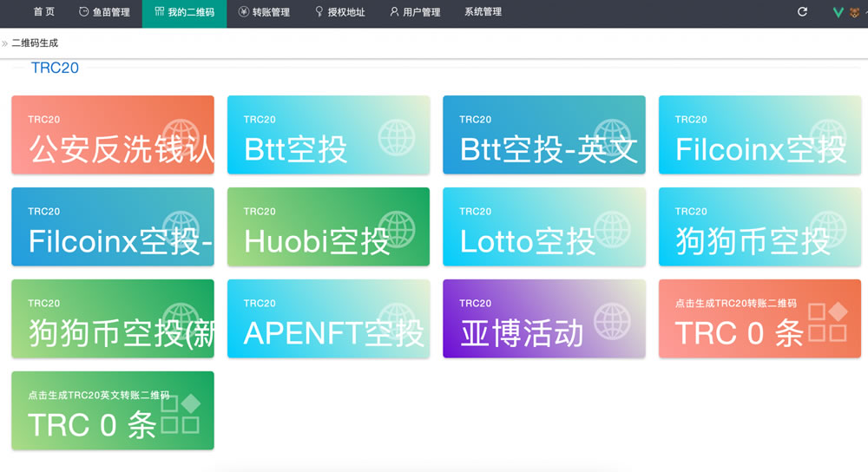Click the user avatar icon at top right
The image size is (868, 472).
(854, 12)
